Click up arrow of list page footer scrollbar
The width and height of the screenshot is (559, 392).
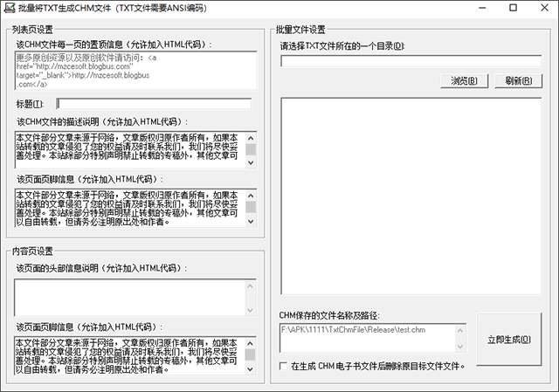click(251, 196)
